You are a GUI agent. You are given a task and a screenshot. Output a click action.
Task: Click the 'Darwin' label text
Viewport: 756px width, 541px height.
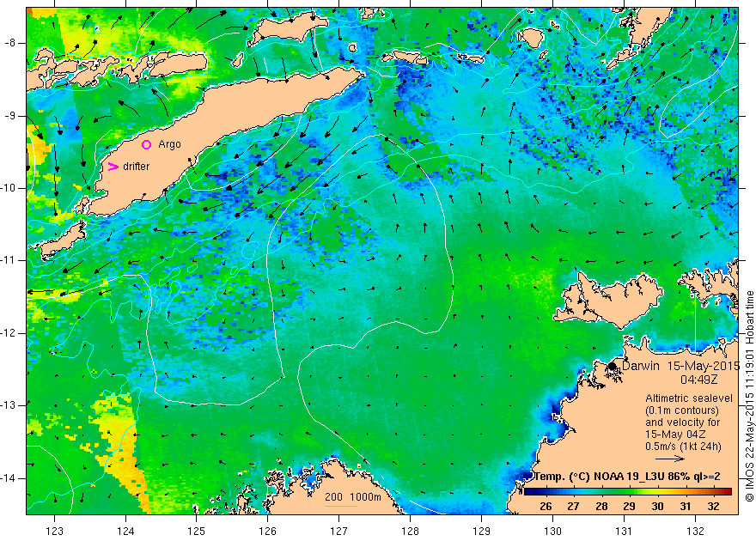pos(640,366)
